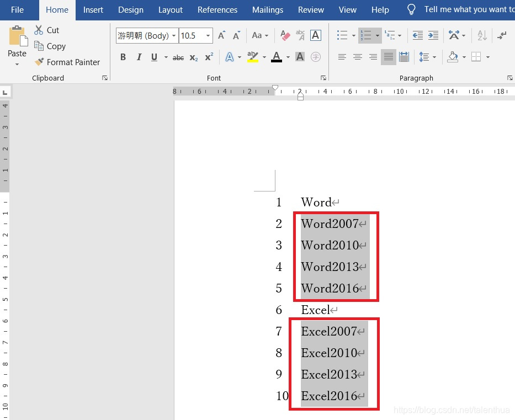The width and height of the screenshot is (515, 420).
Task: Switch to the Review tab
Action: (311, 10)
